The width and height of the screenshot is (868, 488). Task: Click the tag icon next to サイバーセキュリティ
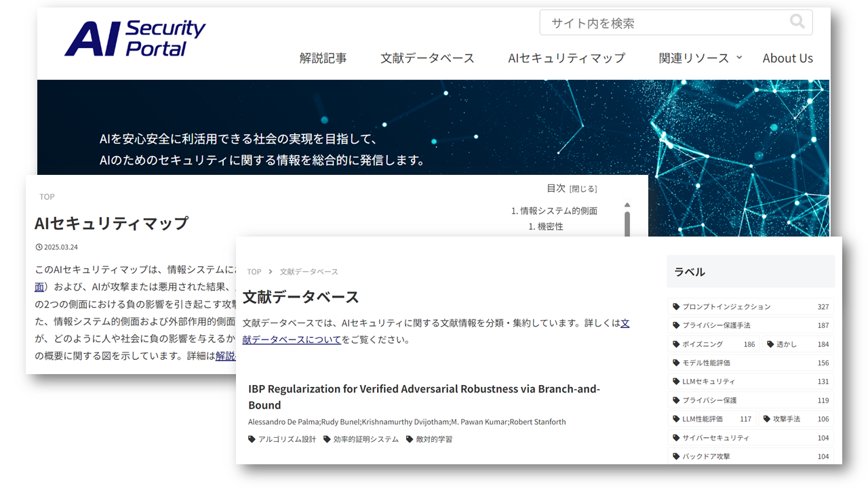click(x=676, y=438)
